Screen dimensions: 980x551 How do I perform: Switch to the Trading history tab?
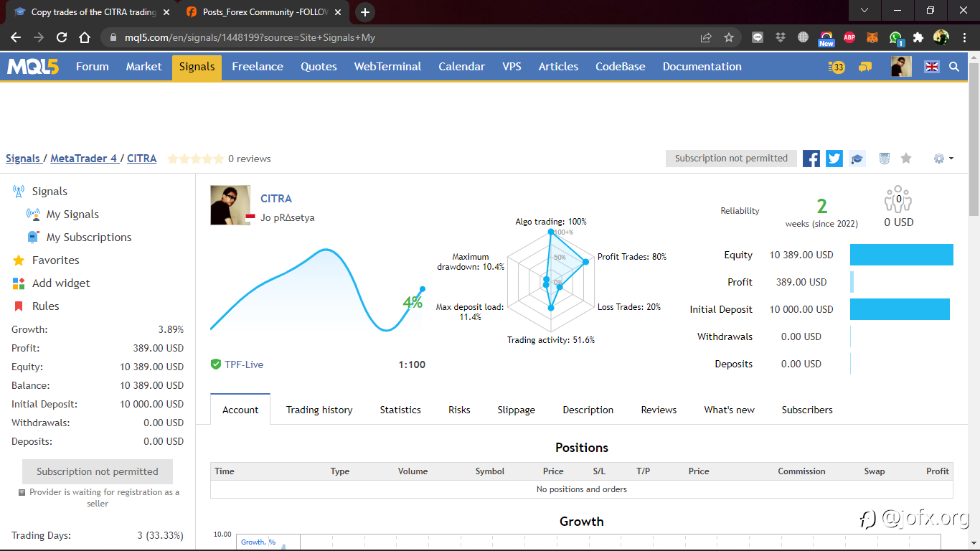[x=319, y=410]
